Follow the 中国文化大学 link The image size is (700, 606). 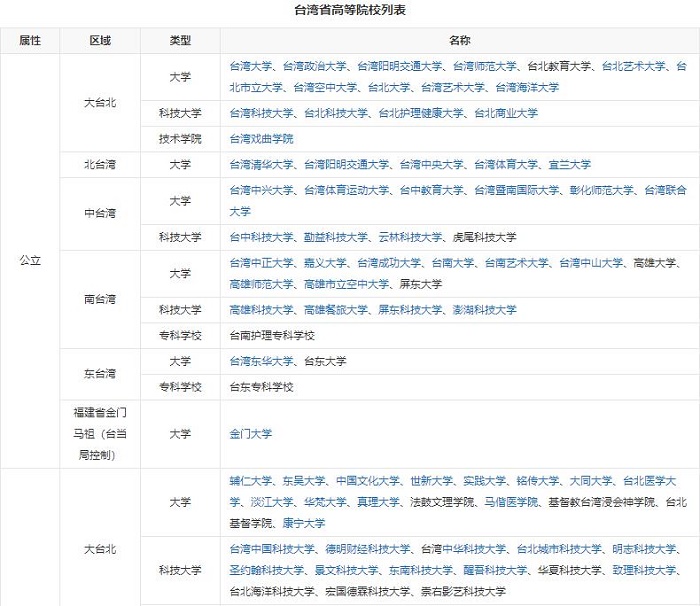coord(367,481)
